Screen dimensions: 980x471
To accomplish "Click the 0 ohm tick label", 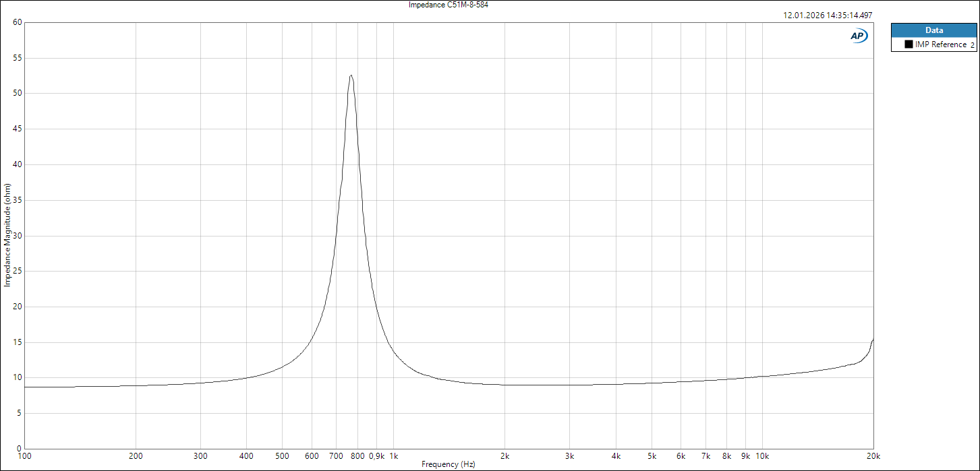I will tap(20, 449).
